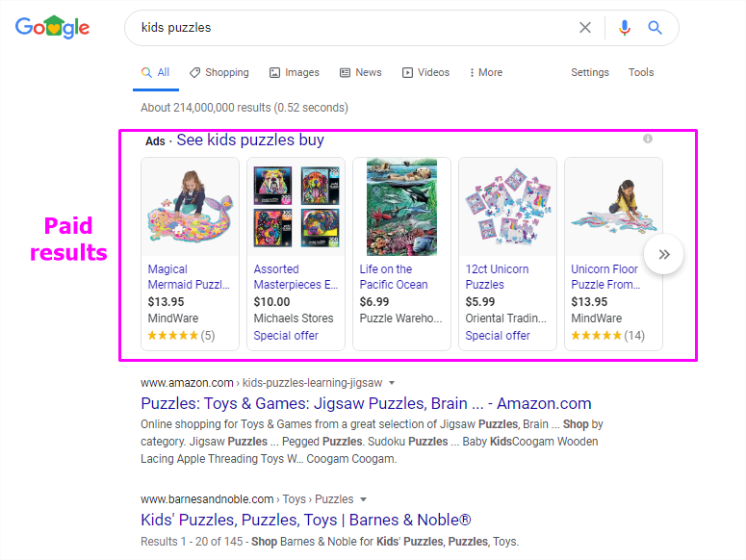Click the blue magnifier search icon
The height and width of the screenshot is (560, 746).
coord(656,28)
